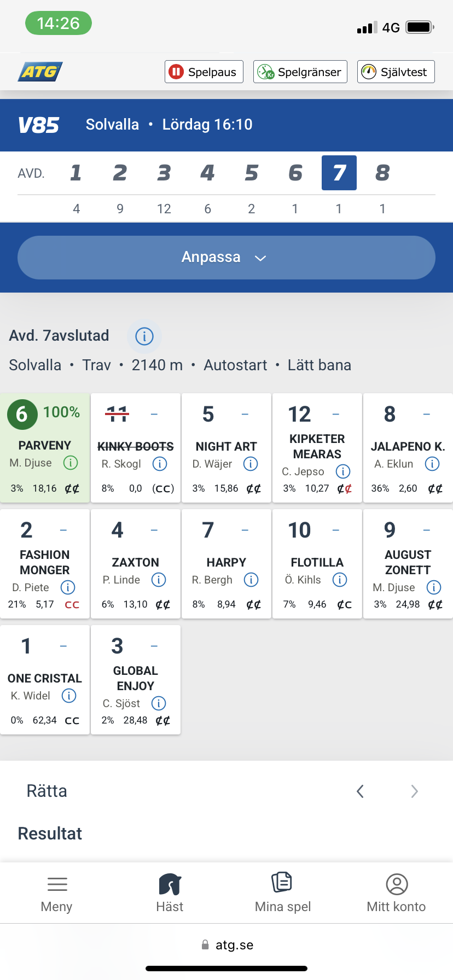Switch to Avd. 3 tab

coord(164,173)
